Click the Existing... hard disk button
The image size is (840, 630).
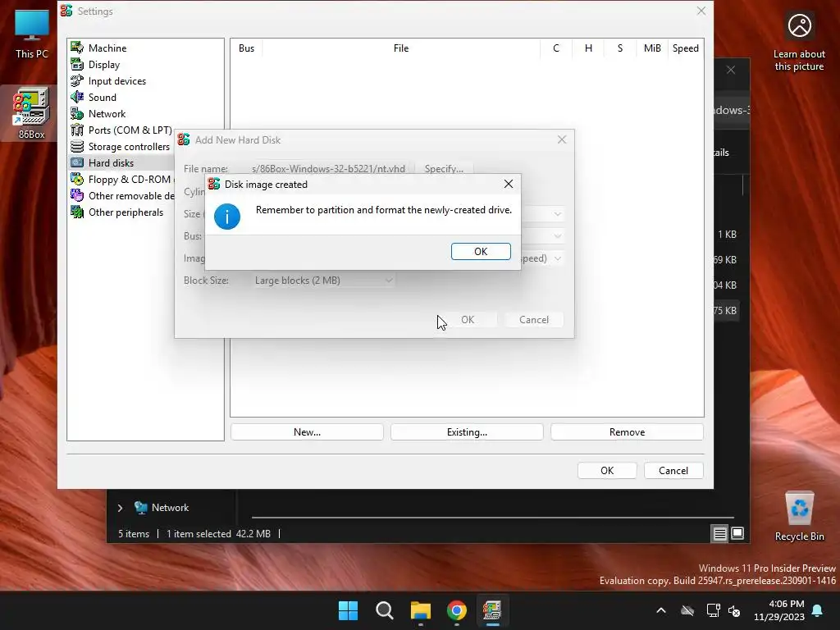pos(467,431)
